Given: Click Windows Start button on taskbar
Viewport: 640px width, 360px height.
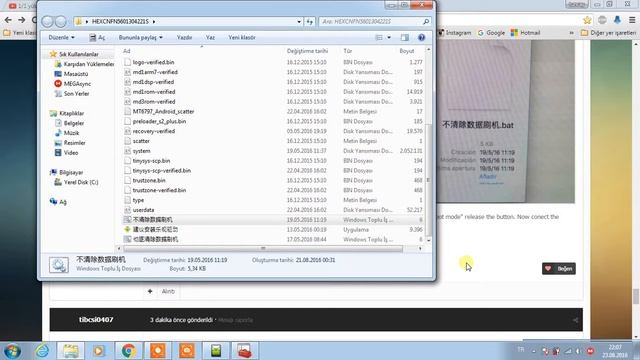Looking at the screenshot, I should point(12,351).
